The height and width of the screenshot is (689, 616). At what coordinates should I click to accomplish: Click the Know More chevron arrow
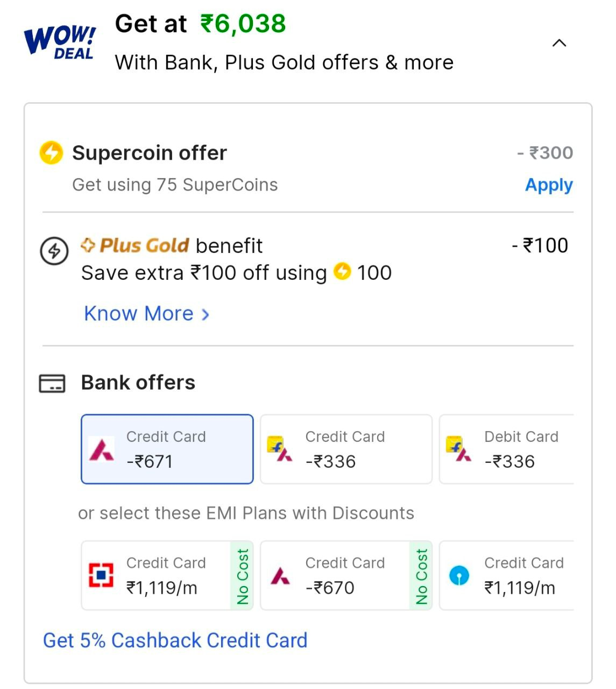[x=206, y=314]
